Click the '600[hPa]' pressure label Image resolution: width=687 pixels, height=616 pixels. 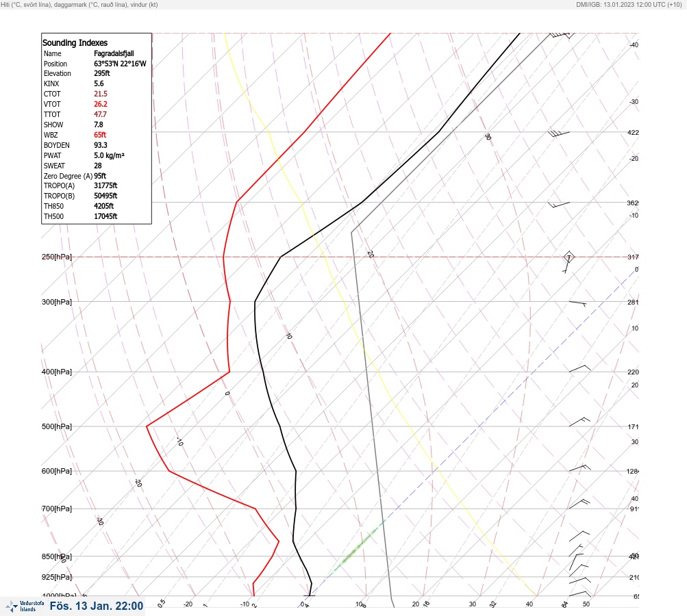57,471
